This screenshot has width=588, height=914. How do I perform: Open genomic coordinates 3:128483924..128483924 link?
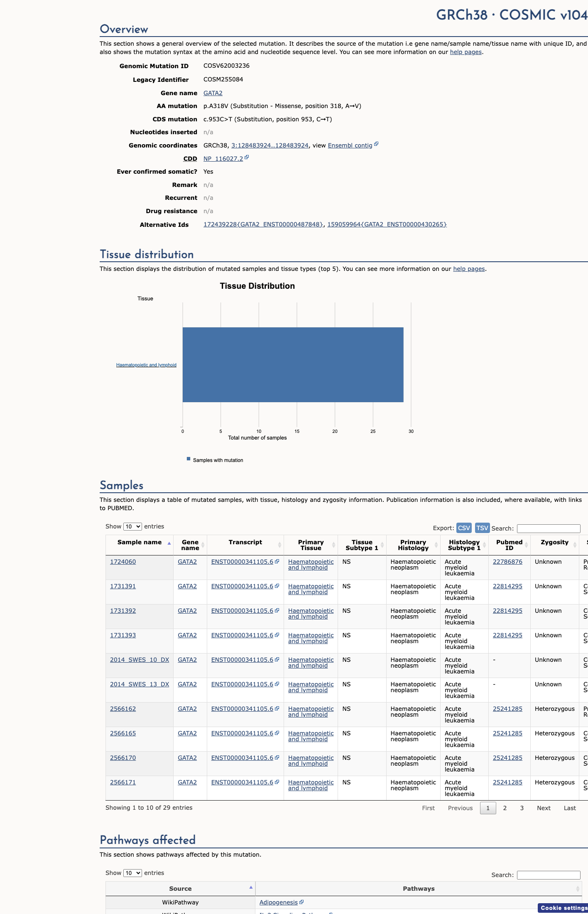(270, 145)
